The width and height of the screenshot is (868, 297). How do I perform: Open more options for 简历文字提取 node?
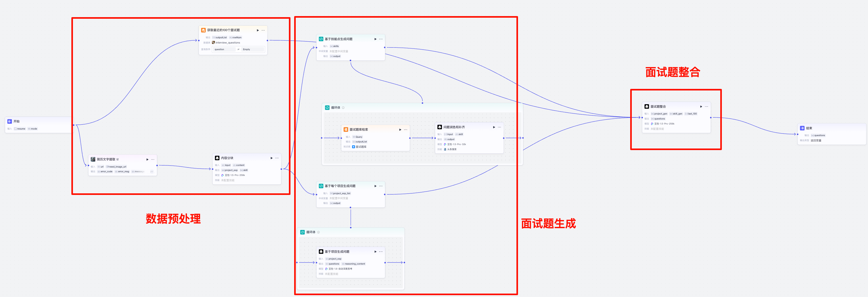pos(153,159)
